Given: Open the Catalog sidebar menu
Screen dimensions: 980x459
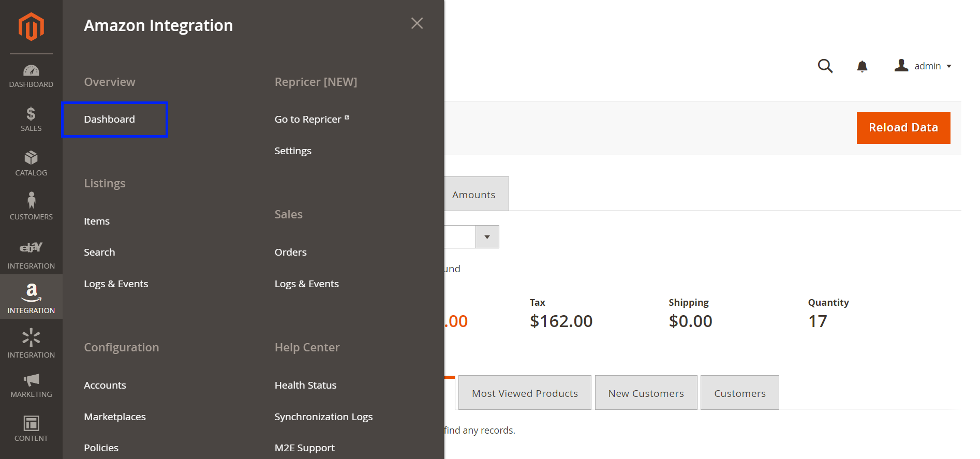Looking at the screenshot, I should 31,164.
